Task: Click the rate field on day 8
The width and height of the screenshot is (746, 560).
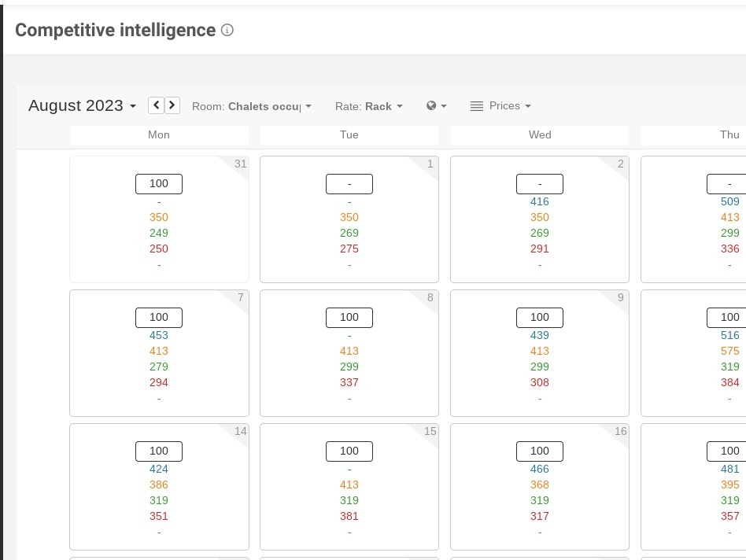Action: (x=349, y=318)
